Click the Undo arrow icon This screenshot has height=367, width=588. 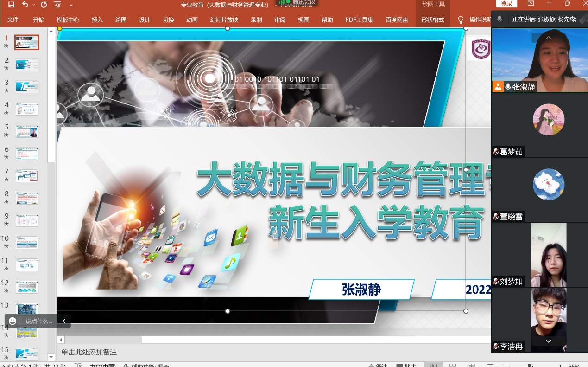25,5
